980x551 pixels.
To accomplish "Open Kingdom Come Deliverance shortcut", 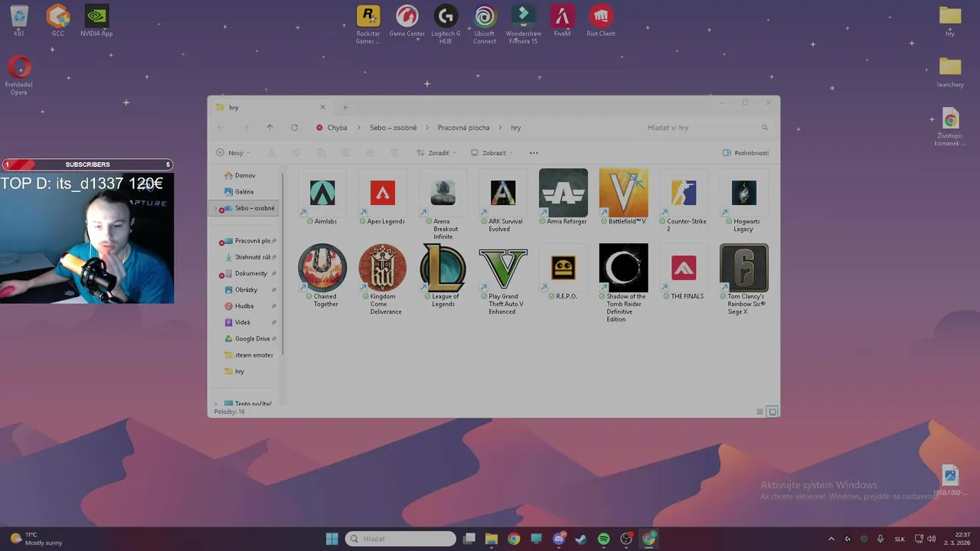I will point(383,280).
